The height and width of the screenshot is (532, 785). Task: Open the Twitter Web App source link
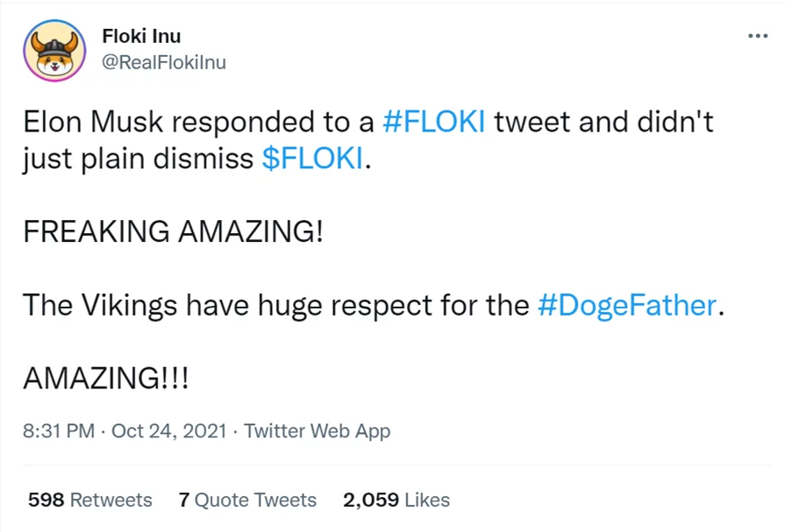317,431
